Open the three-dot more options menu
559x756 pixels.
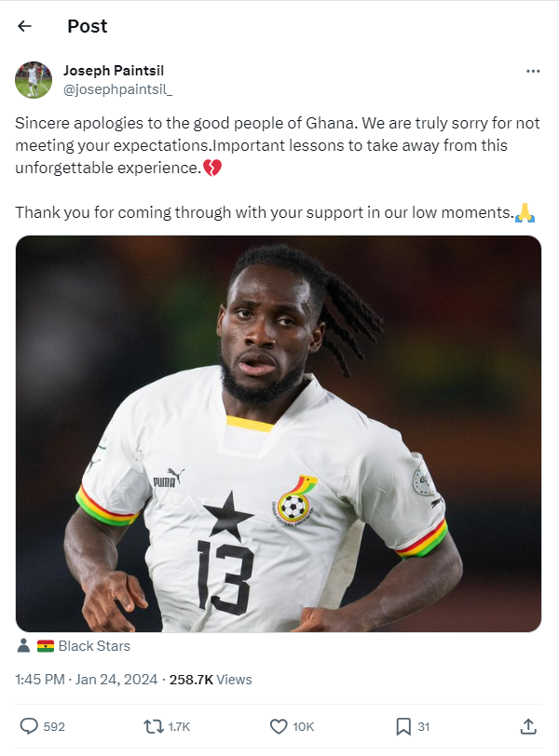coord(533,72)
